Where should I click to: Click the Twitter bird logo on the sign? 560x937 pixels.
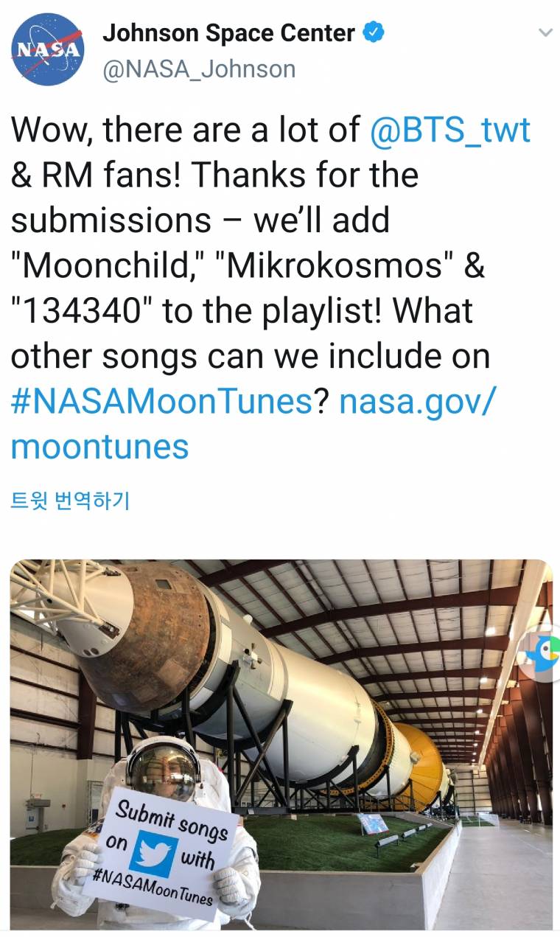[x=154, y=854]
